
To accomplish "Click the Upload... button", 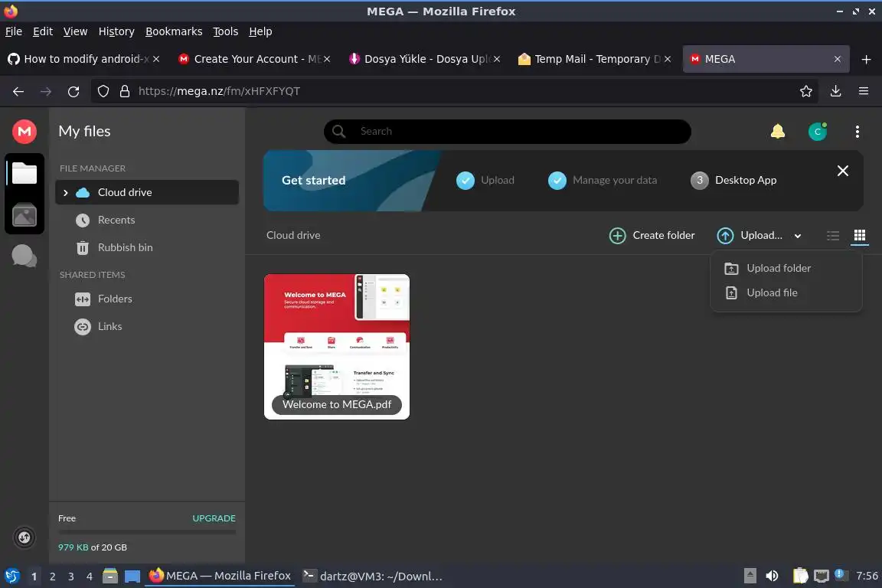I will 750,235.
